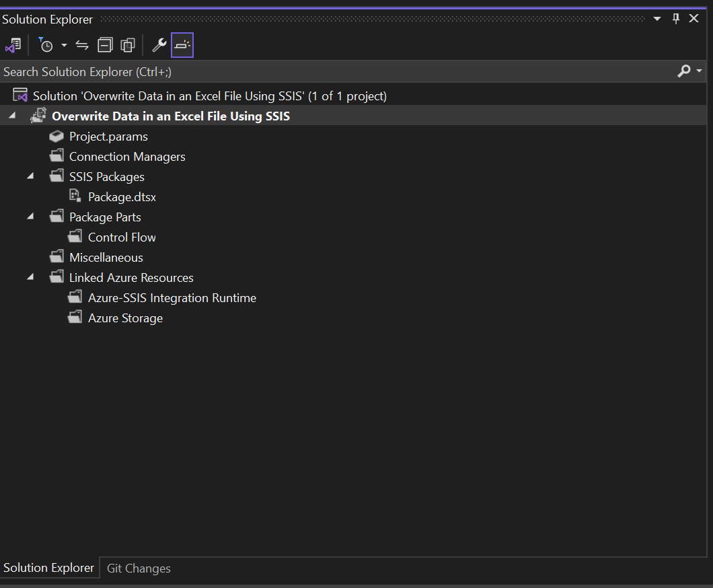Select Azure-SSIS Integration Runtime folder

point(172,298)
